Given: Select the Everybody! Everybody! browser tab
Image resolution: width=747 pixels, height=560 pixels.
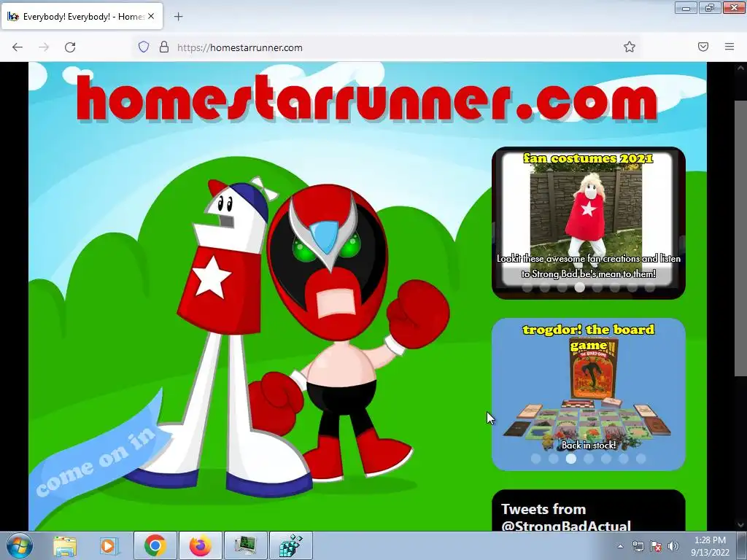Looking at the screenshot, I should (82, 16).
